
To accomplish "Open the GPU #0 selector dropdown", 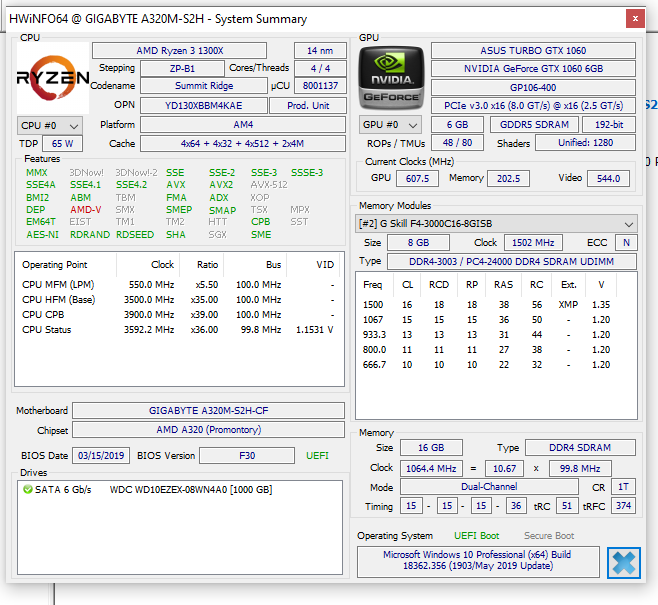I will click(390, 125).
